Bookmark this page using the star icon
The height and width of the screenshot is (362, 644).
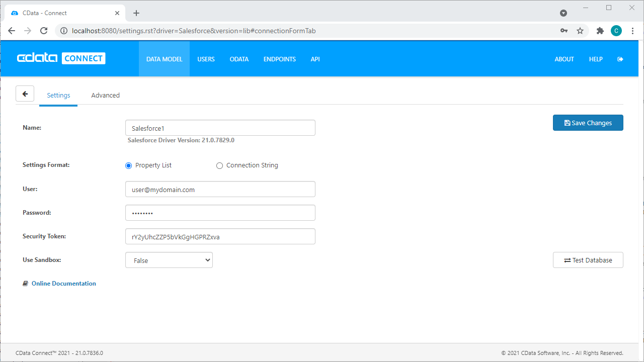click(x=580, y=31)
